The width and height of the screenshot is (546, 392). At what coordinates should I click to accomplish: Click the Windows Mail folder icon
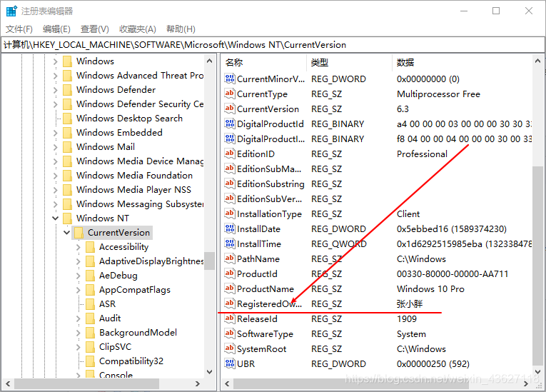click(x=67, y=147)
